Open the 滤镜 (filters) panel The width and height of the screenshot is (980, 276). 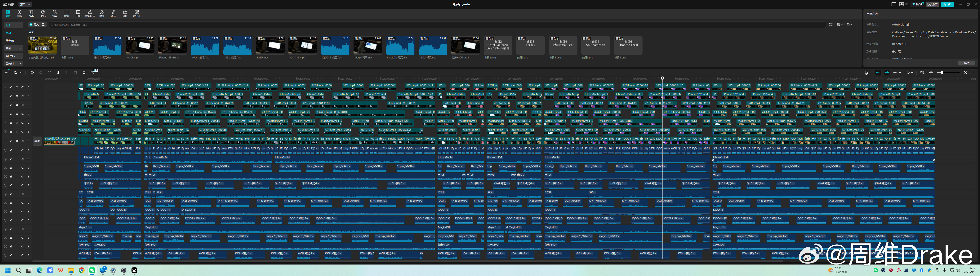[x=102, y=13]
